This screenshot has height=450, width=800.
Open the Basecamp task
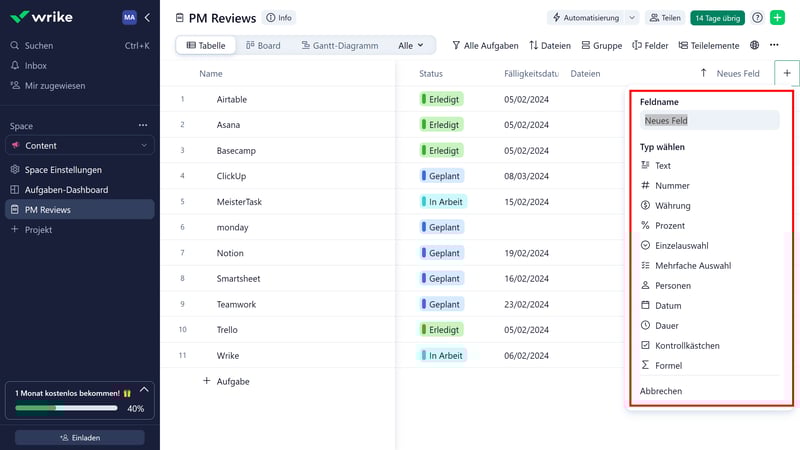pos(236,151)
